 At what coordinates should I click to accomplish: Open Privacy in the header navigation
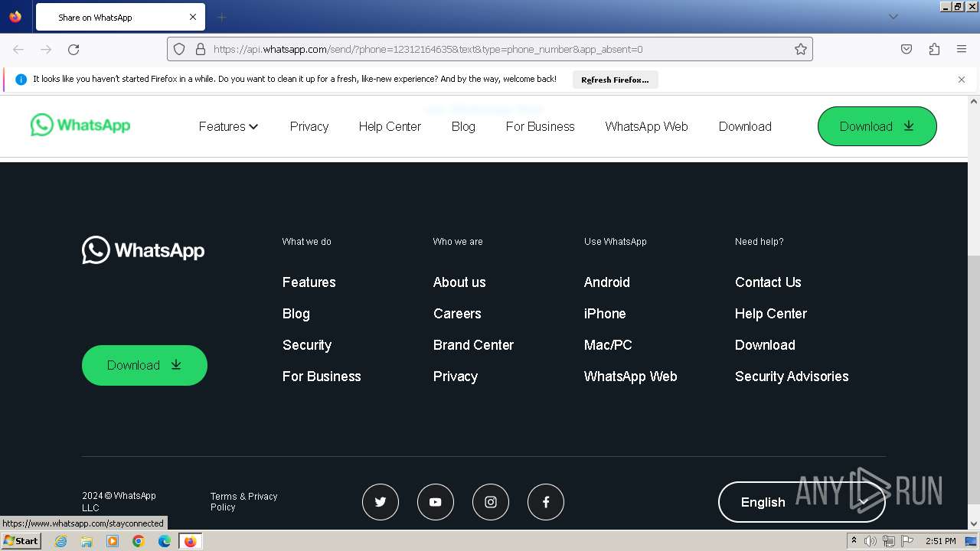pyautogui.click(x=309, y=126)
